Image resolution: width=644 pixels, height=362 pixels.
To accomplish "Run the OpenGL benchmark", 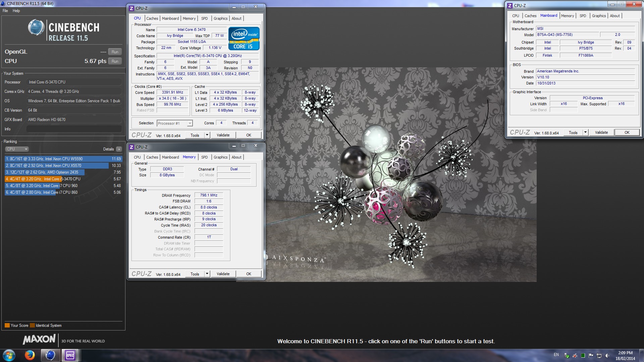I will point(115,52).
